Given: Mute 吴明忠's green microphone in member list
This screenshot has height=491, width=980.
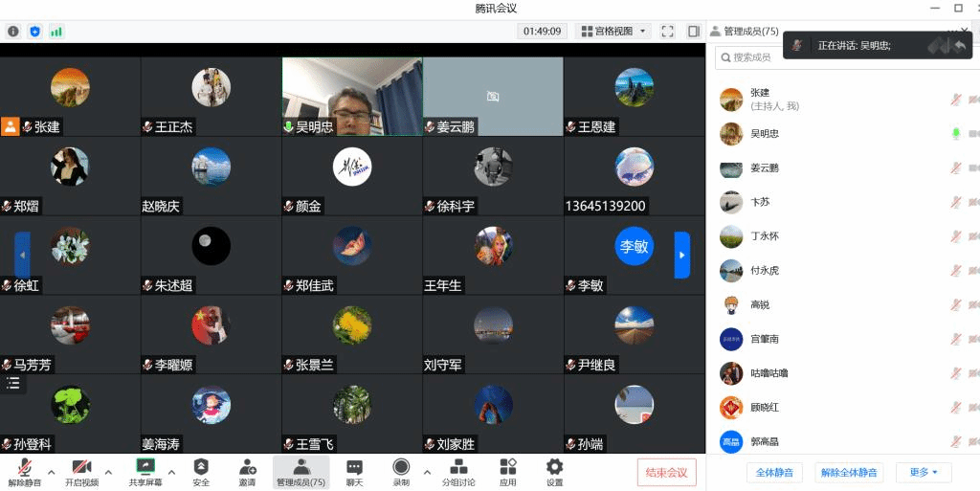Looking at the screenshot, I should 954,134.
